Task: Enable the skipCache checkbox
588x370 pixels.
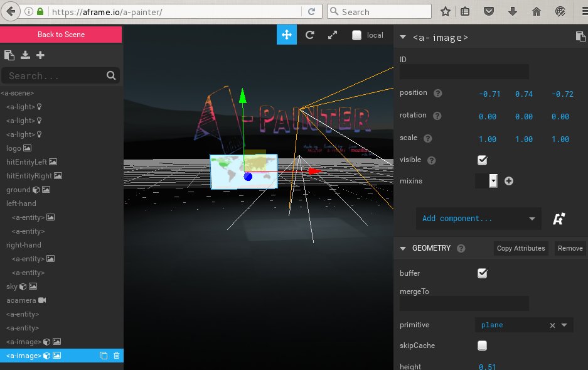Action: coord(482,346)
